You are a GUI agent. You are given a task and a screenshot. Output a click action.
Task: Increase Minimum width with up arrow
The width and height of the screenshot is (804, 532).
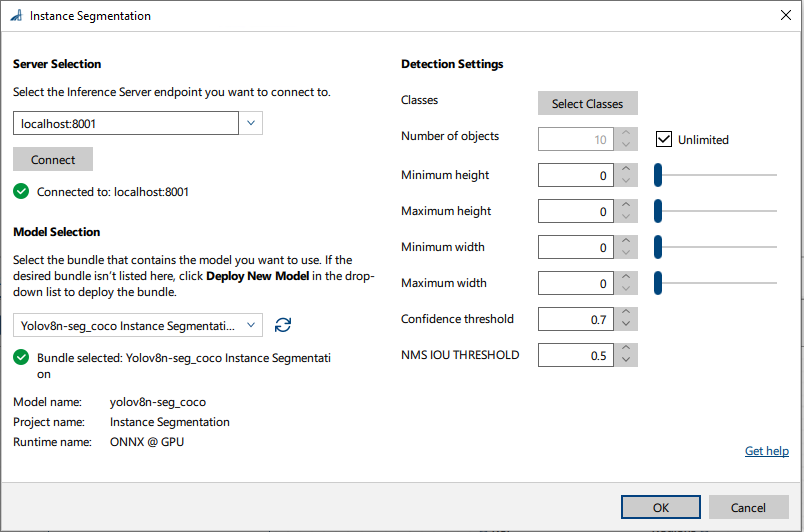(626, 240)
